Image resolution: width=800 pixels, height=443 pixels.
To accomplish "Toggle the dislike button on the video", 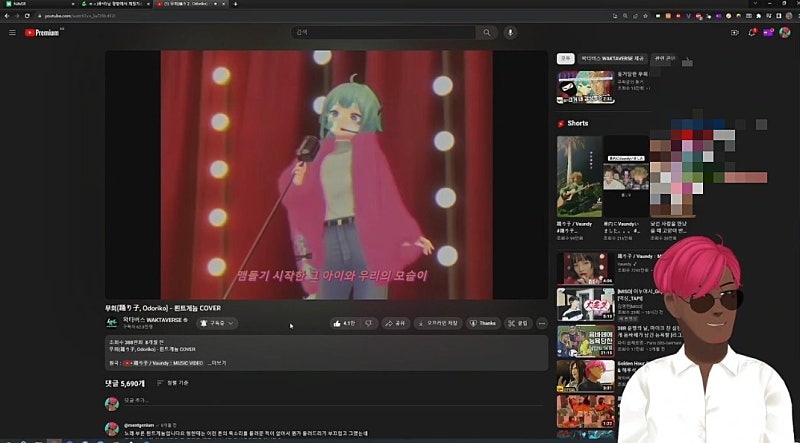I will (368, 323).
